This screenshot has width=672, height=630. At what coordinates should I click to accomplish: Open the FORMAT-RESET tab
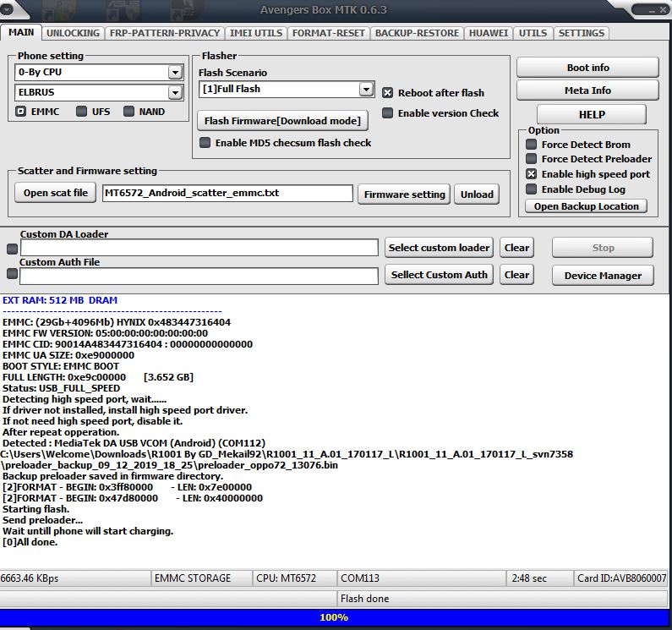click(328, 33)
